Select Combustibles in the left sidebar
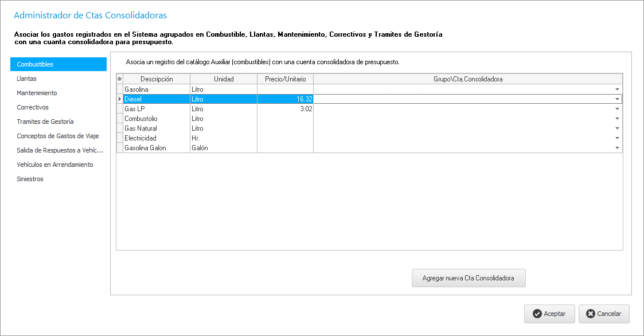This screenshot has width=644, height=336. (58, 64)
